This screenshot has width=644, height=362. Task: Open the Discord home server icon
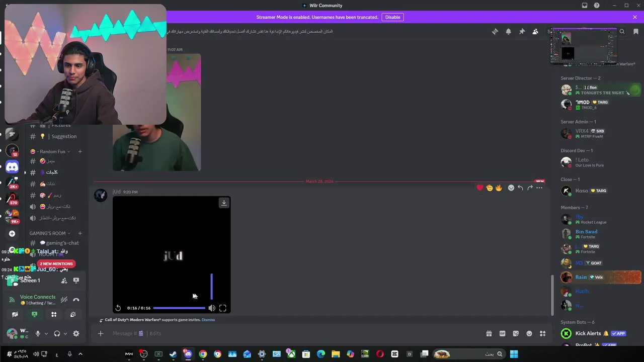(12, 167)
